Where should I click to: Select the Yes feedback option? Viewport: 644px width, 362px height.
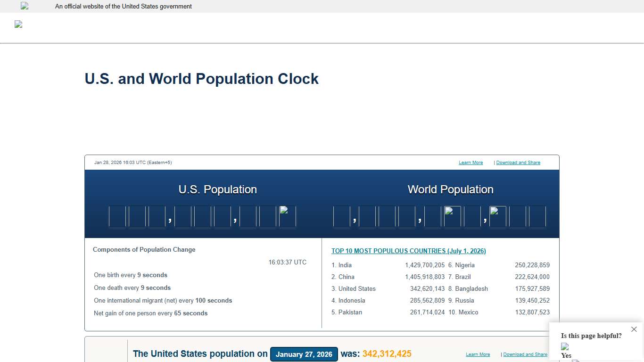coord(565,356)
